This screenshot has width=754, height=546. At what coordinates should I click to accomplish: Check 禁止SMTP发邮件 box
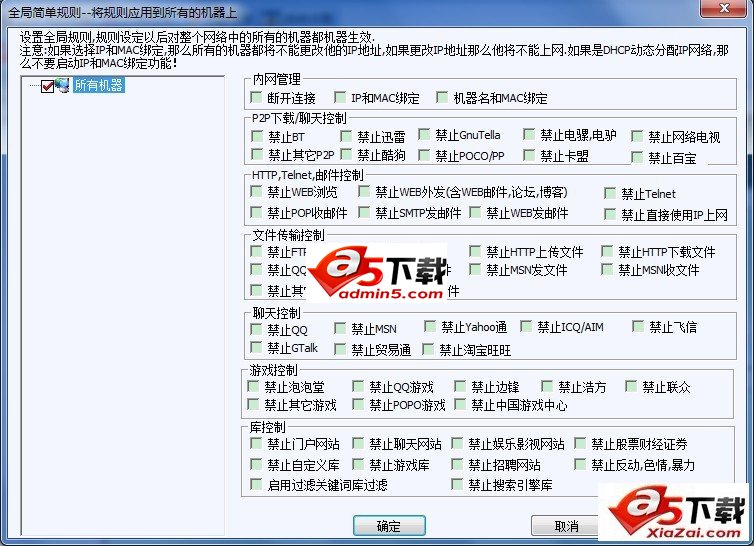pos(364,212)
